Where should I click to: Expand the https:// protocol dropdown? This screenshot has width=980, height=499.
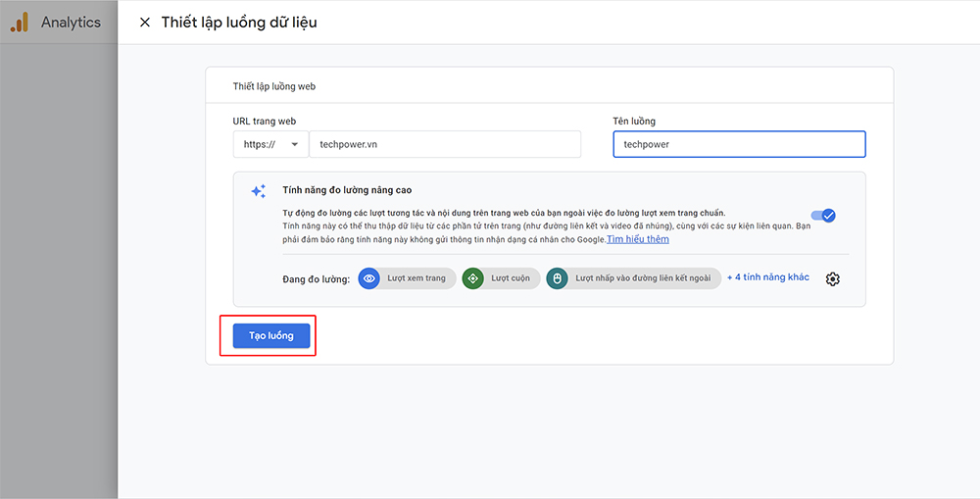pos(269,144)
